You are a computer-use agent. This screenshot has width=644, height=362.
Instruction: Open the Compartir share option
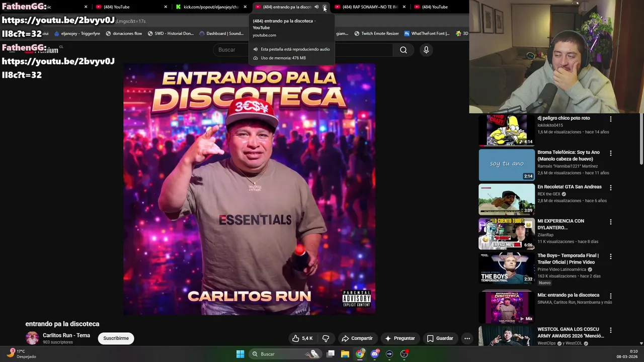pos(357,338)
